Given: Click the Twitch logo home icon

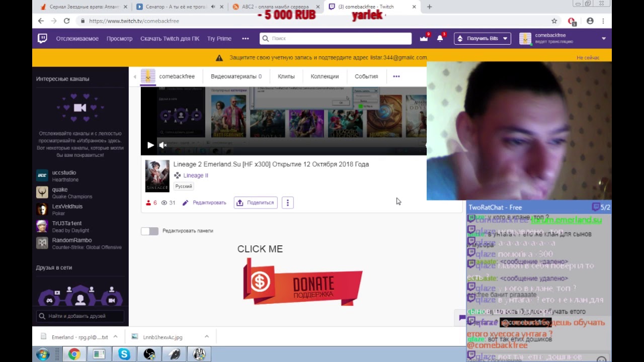Looking at the screenshot, I should tap(43, 38).
